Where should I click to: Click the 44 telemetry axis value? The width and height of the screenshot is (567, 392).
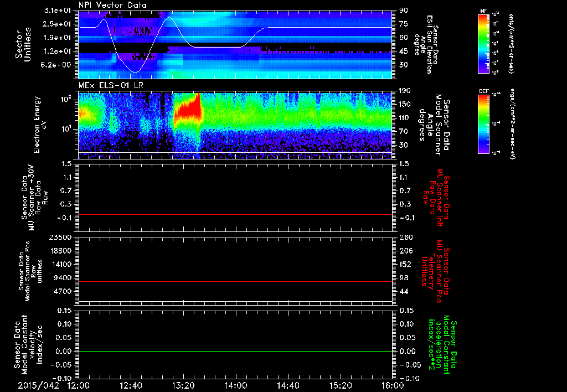point(404,291)
